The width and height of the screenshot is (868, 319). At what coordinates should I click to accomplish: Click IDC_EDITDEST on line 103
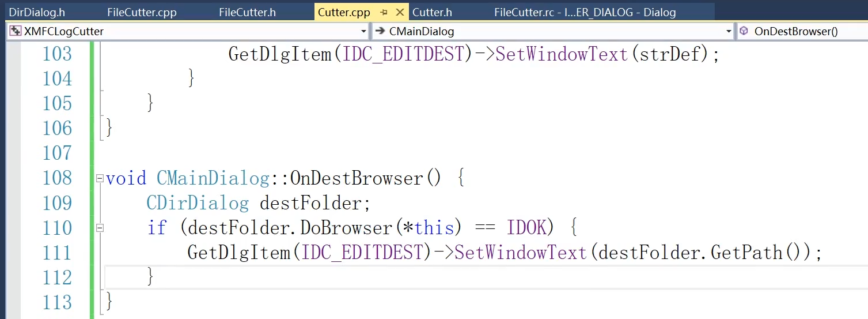[x=403, y=54]
